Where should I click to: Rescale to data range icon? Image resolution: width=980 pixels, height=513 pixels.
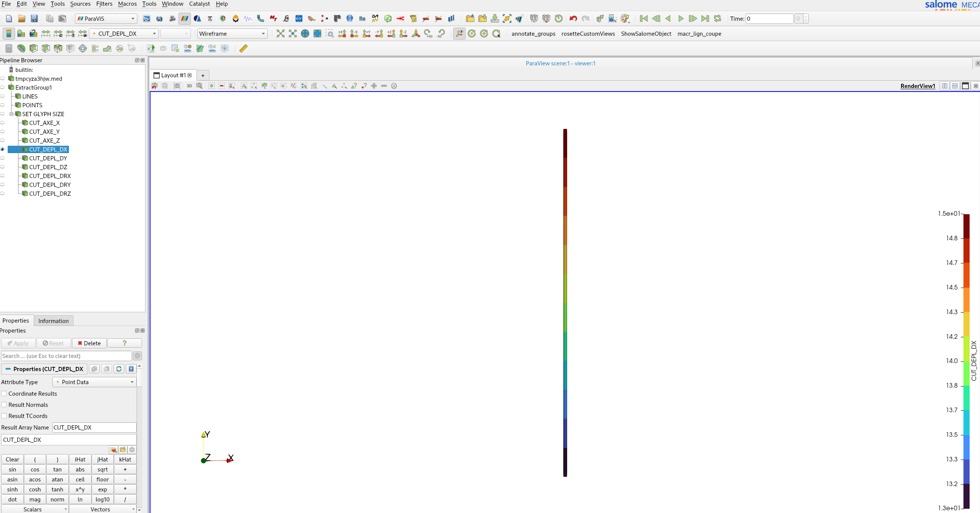point(46,34)
